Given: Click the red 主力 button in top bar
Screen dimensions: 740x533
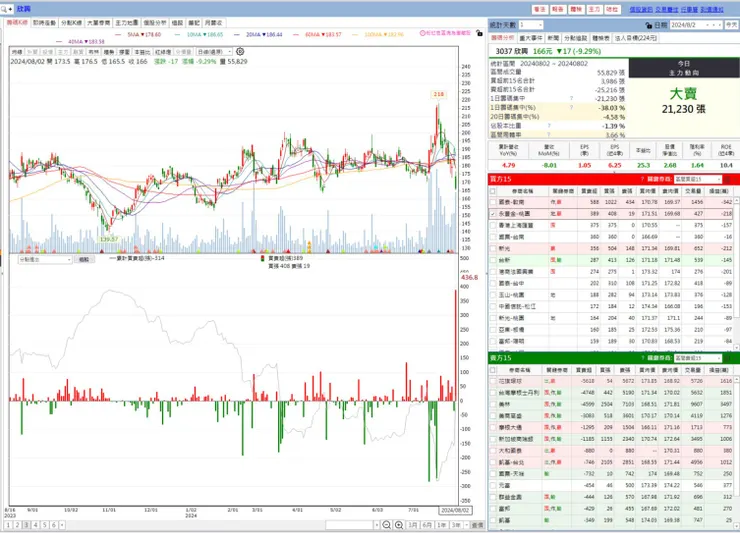Looking at the screenshot, I should [x=594, y=9].
